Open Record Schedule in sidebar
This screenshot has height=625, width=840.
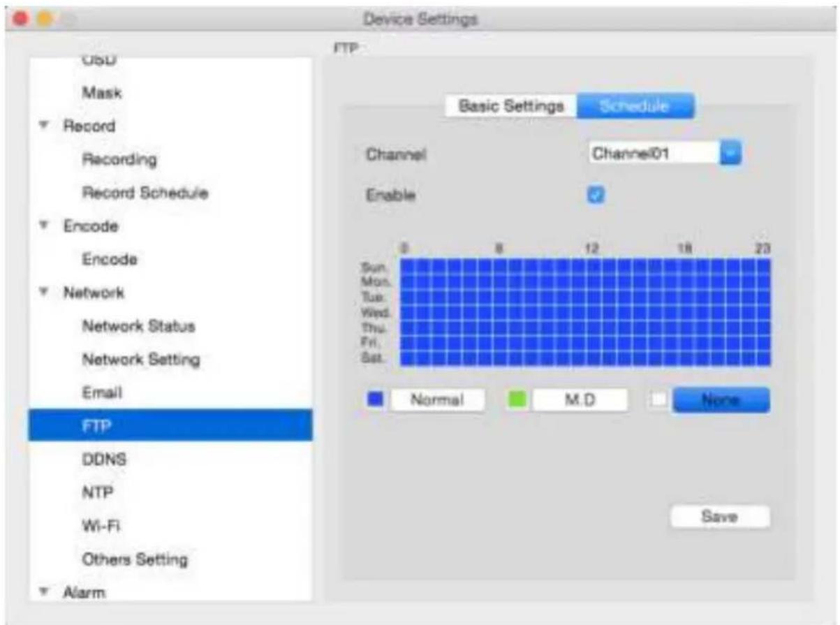point(145,193)
